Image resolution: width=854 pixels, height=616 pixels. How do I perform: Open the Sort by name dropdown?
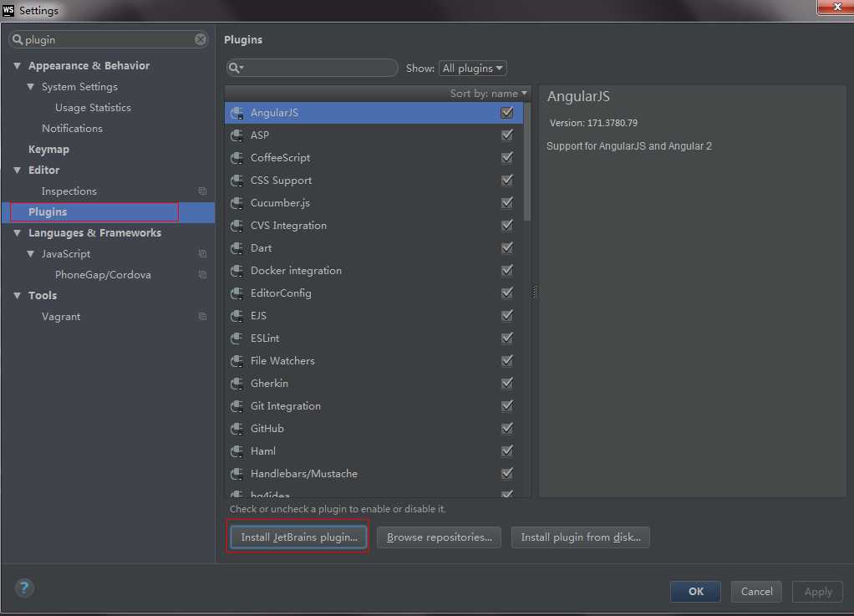(489, 94)
